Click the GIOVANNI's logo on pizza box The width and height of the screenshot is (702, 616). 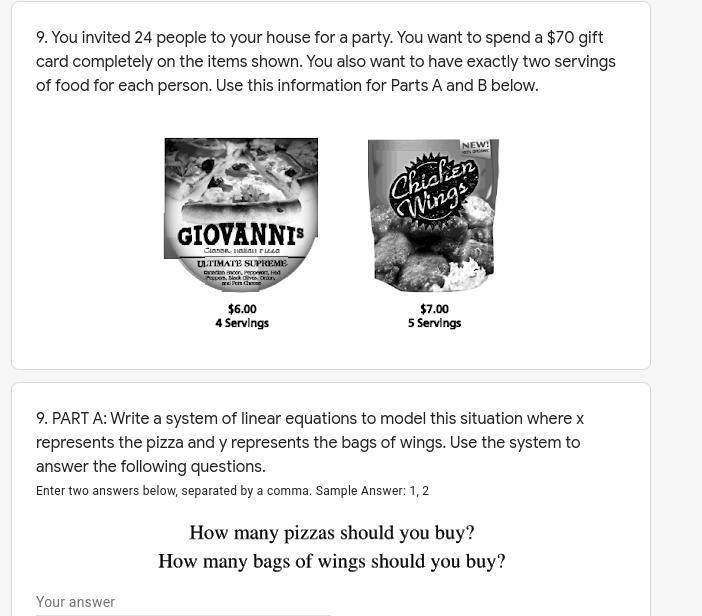tap(241, 235)
